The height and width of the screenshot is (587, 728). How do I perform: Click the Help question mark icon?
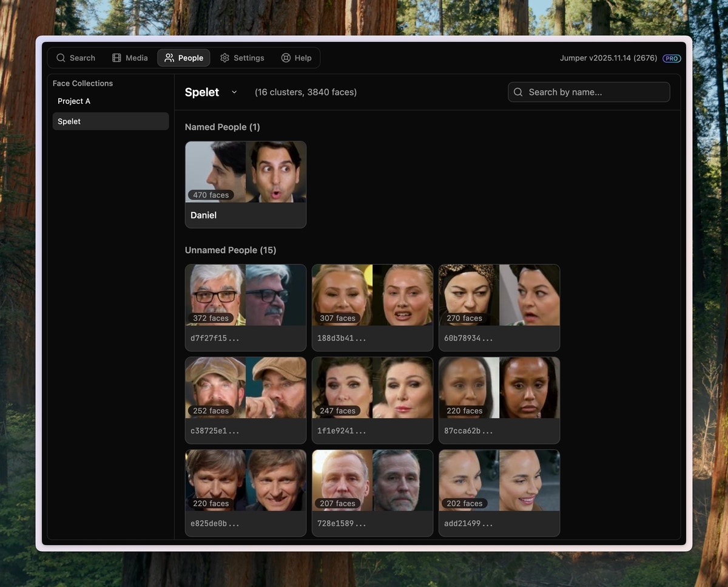(x=285, y=58)
